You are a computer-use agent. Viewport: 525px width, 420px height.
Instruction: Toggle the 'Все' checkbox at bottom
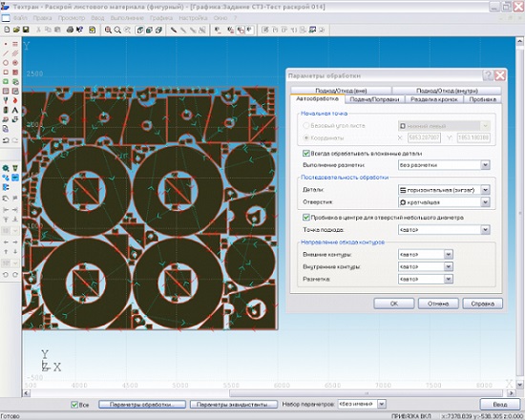(x=74, y=405)
